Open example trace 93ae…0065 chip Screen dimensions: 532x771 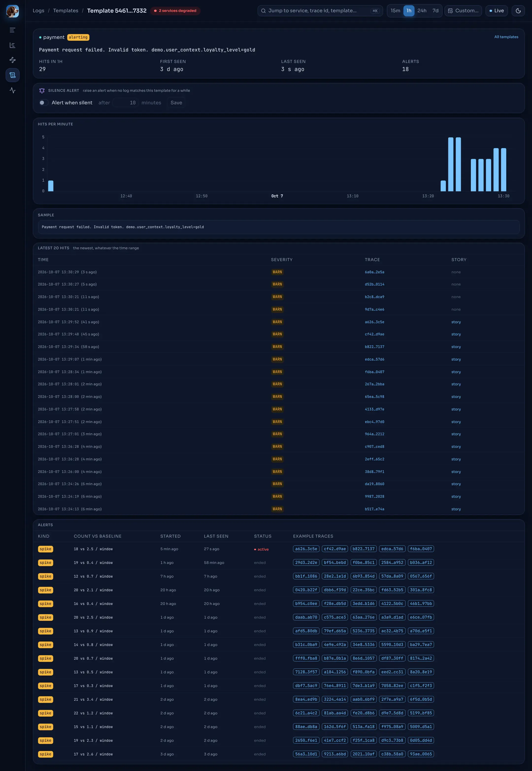coord(421,754)
